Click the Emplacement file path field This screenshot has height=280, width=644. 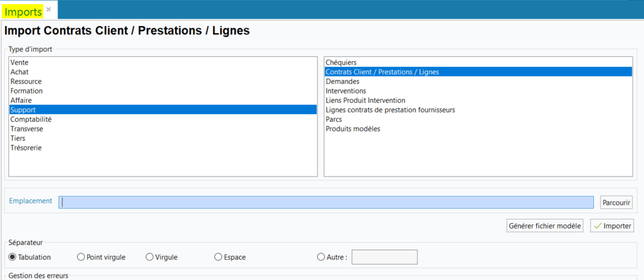326,202
